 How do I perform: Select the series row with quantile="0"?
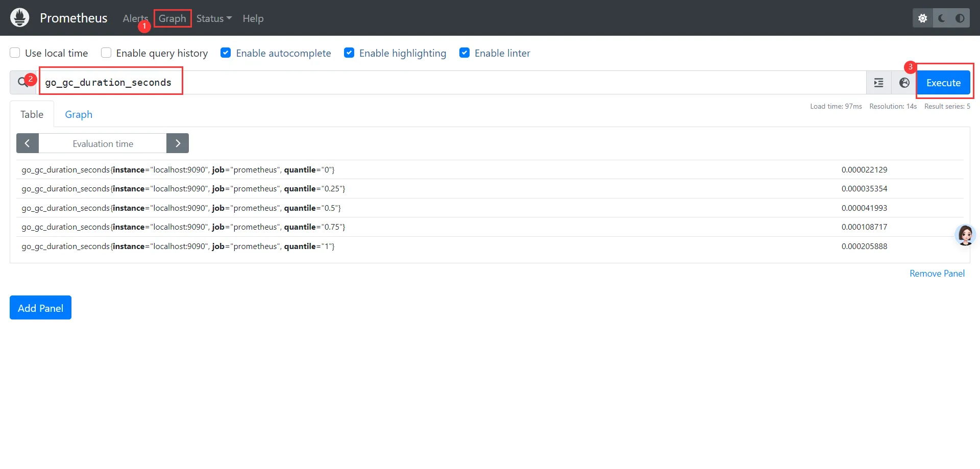[490, 170]
